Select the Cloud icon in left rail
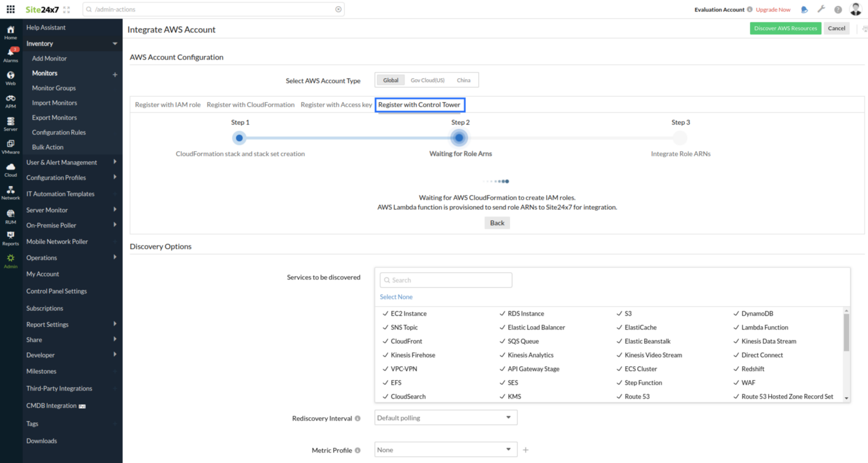The width and height of the screenshot is (868, 463). pos(10,169)
